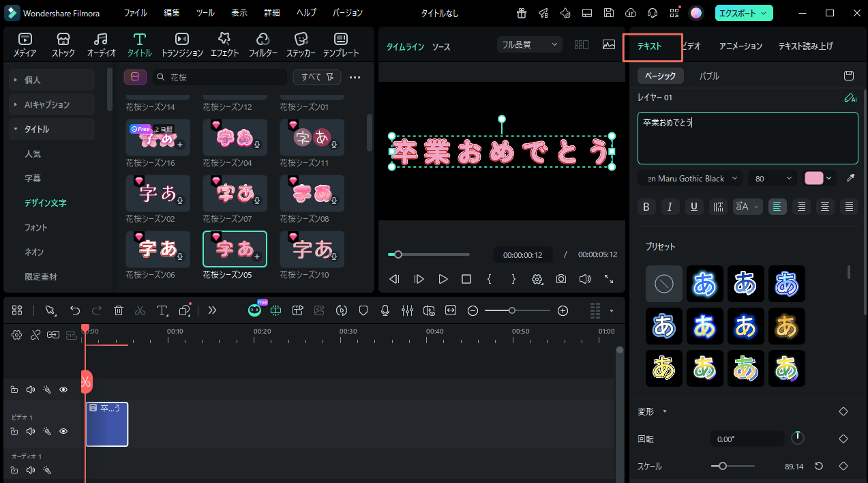Click the delete trash icon in timeline toolbar
Screen dimensions: 868x483
(119, 310)
